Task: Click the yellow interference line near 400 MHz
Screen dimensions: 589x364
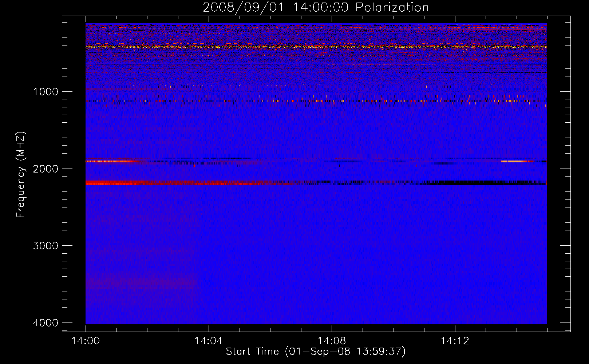Action: point(316,47)
